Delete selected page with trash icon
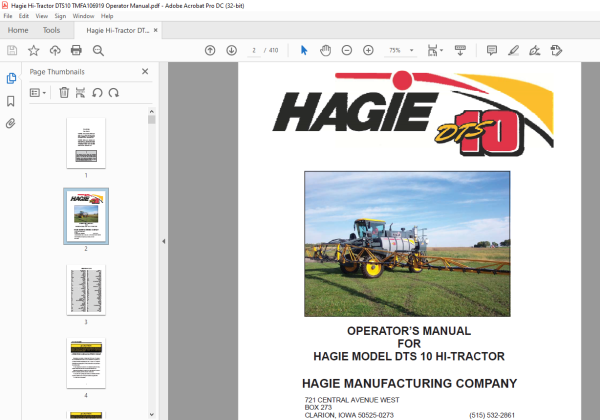This screenshot has width=600, height=420. tap(64, 93)
